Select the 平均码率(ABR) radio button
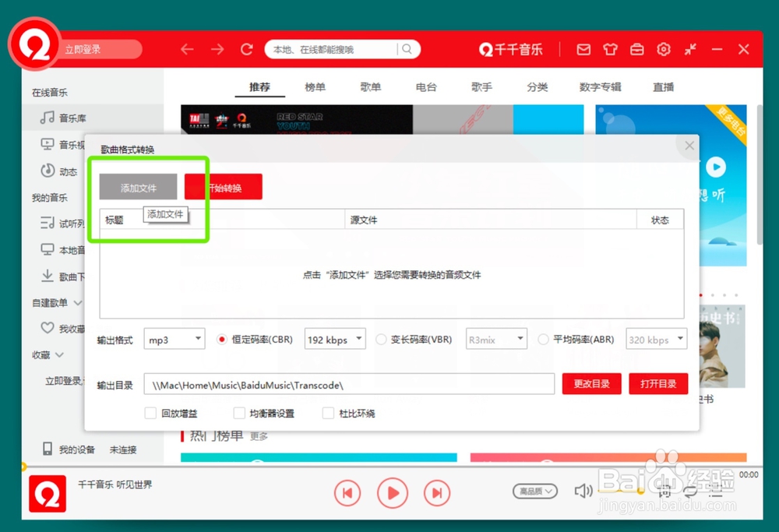The width and height of the screenshot is (779, 532). coord(543,340)
